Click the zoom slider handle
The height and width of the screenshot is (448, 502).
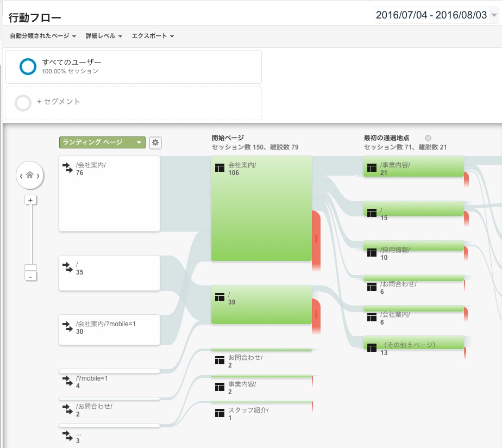[30, 267]
